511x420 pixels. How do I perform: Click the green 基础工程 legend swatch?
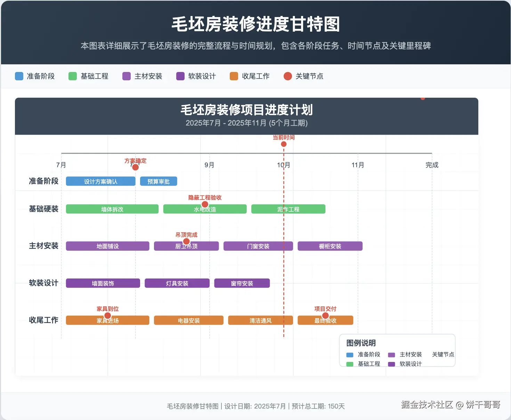coord(73,76)
